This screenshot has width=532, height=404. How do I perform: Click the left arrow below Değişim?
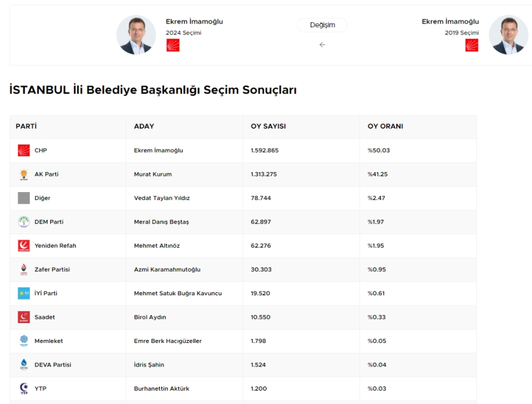click(x=322, y=45)
